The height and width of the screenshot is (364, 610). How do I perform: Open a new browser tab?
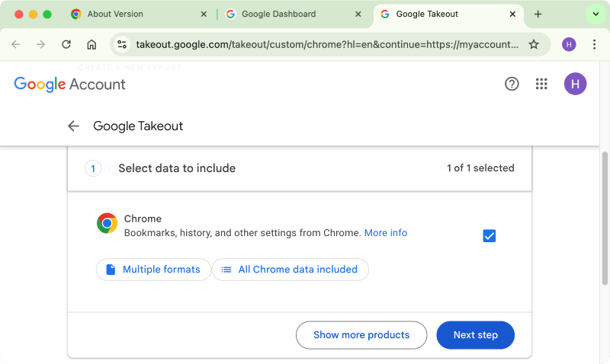(538, 14)
